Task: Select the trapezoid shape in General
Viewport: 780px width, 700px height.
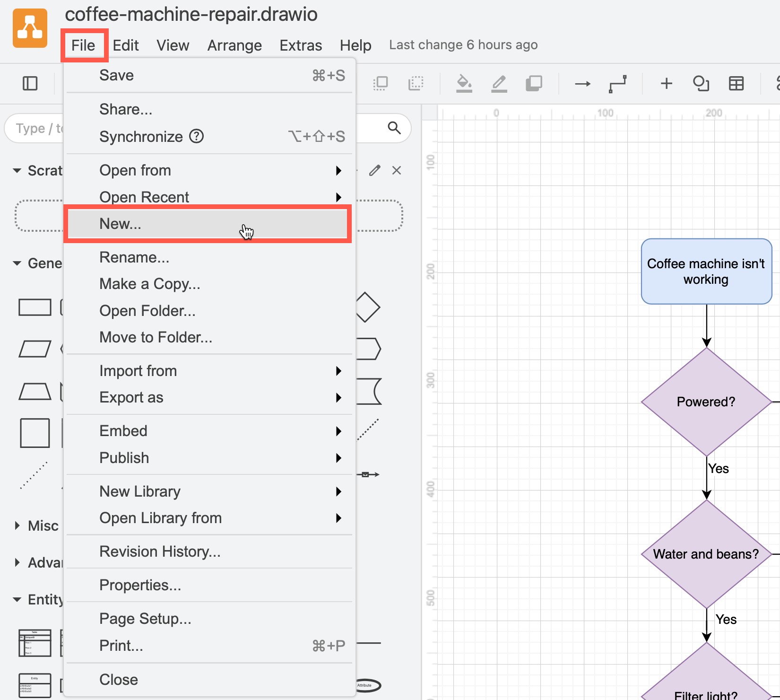Action: click(35, 391)
